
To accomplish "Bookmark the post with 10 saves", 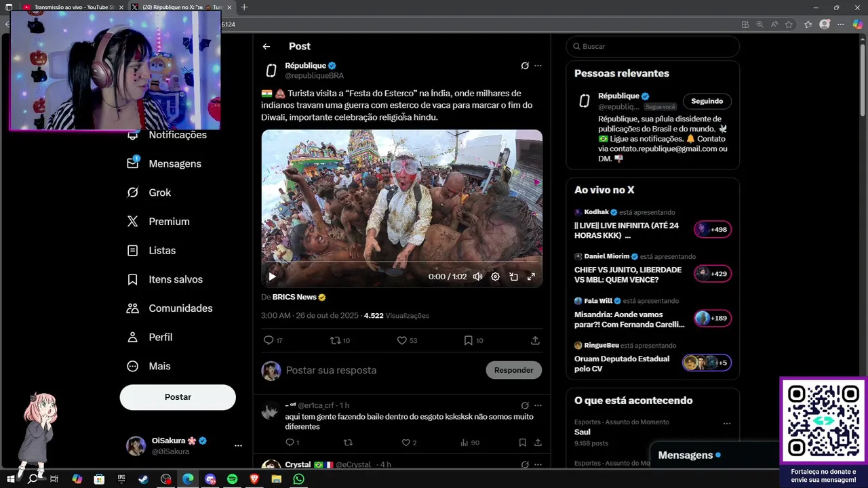I will coord(468,340).
